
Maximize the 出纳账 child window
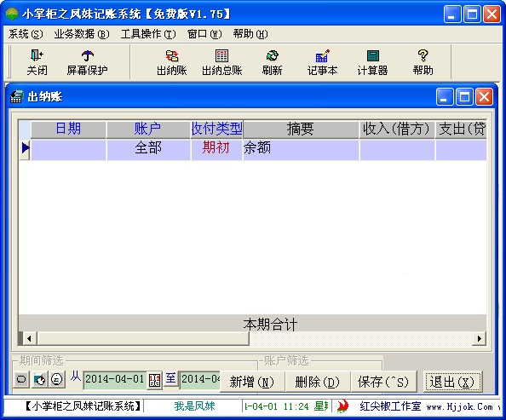click(x=464, y=96)
